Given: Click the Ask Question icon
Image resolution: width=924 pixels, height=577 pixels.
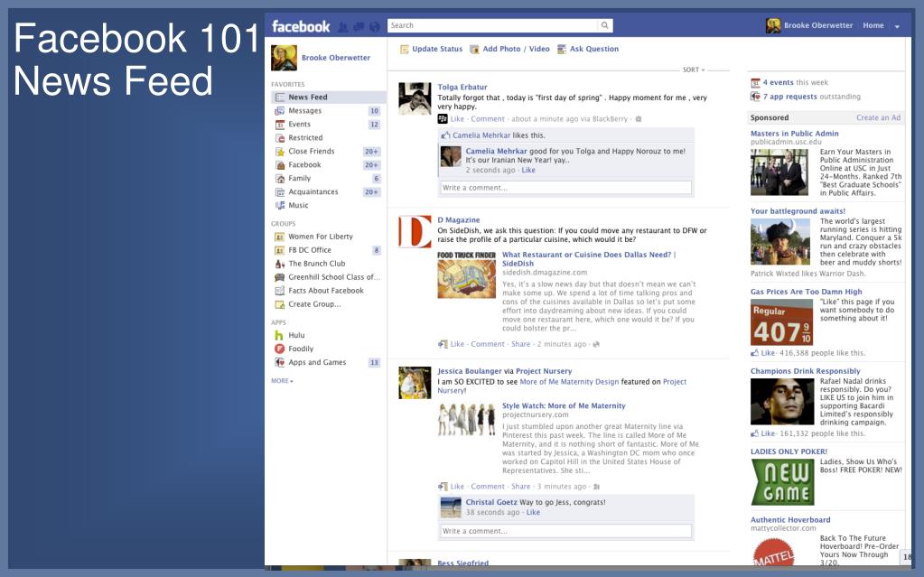Looking at the screenshot, I should (562, 50).
